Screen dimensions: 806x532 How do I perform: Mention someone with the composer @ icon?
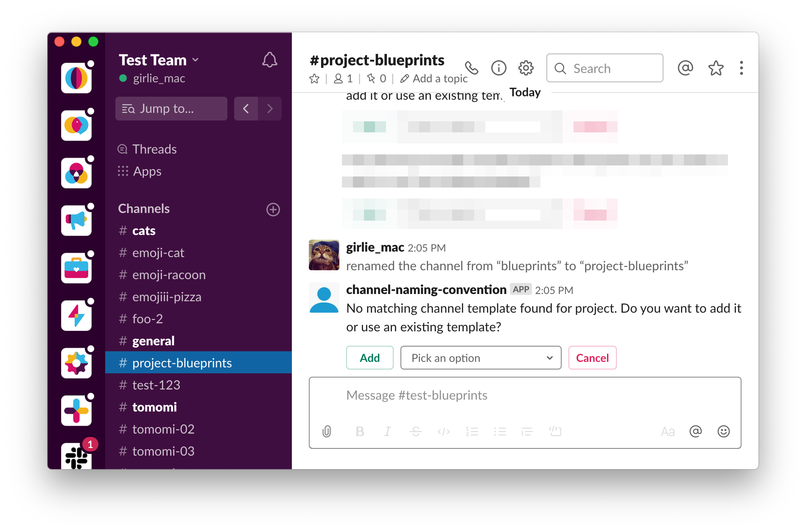695,431
